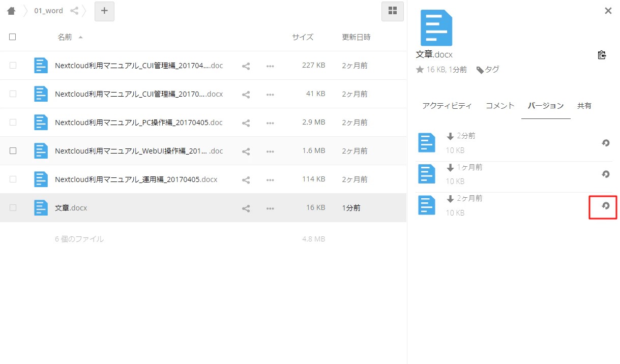The image size is (620, 364).
Task: Share the PC操作編_20170405.doc file
Action: pos(246,123)
